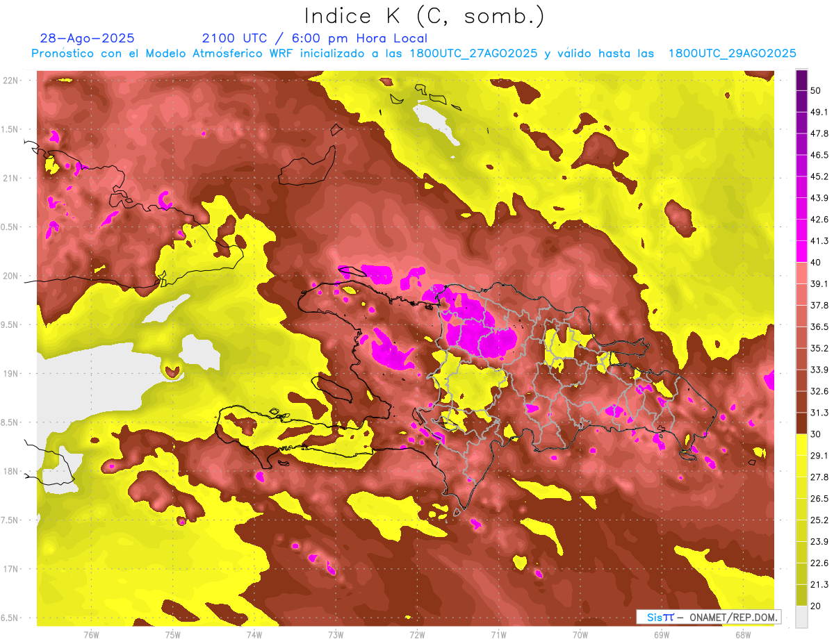Click the 'ONAMET/REP.DOM.' credit label
The width and height of the screenshot is (834, 644).
click(x=733, y=618)
